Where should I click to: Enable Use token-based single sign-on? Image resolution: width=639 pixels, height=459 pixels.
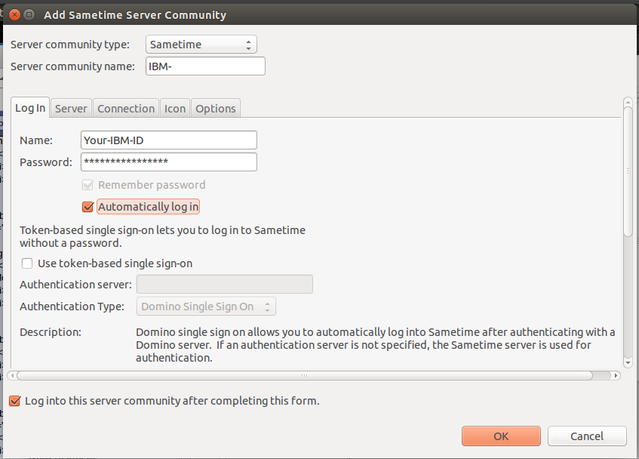tap(27, 263)
